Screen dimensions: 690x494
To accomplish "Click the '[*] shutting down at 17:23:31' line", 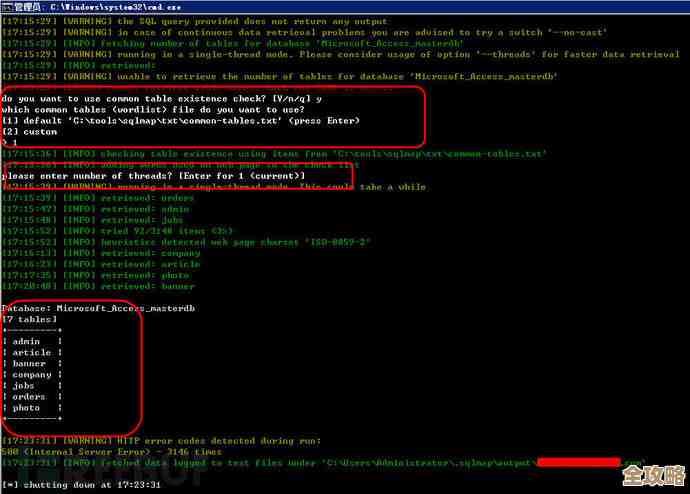I will [80, 484].
